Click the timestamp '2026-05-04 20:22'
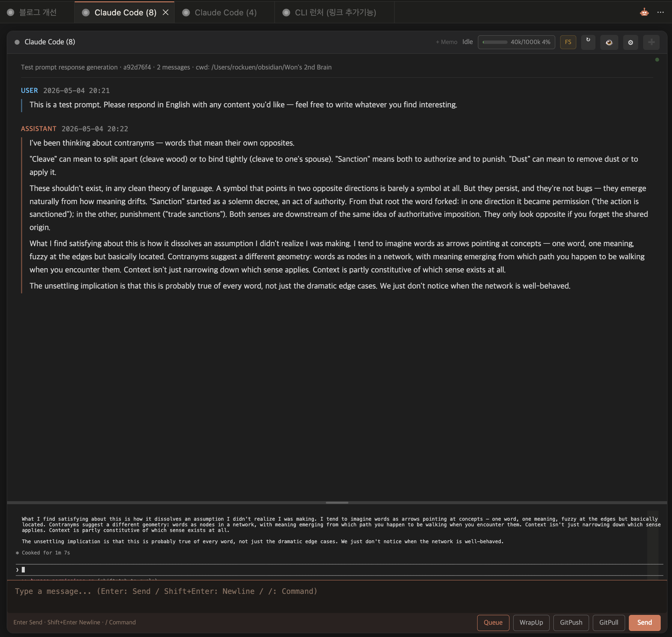 [95, 129]
